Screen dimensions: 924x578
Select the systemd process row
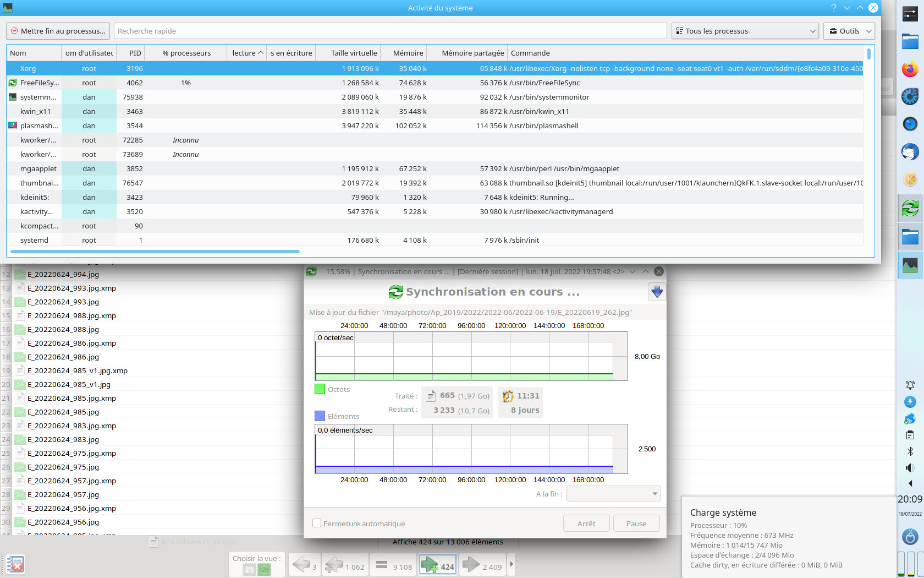[435, 240]
